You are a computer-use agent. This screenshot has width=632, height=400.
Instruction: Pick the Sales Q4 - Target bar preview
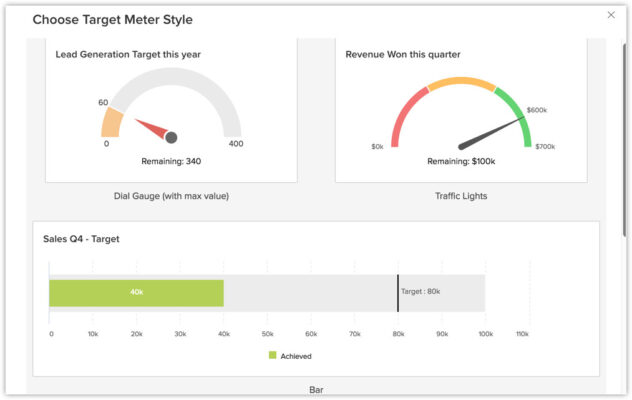click(x=316, y=300)
